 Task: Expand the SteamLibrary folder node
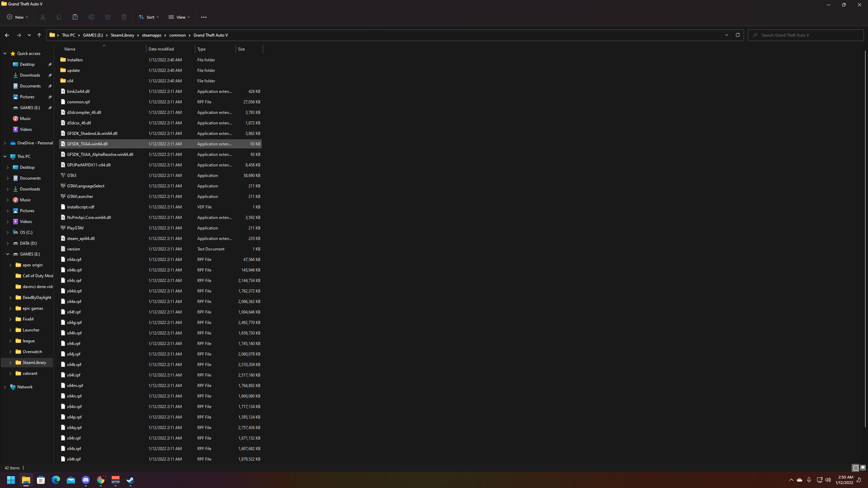(x=10, y=363)
